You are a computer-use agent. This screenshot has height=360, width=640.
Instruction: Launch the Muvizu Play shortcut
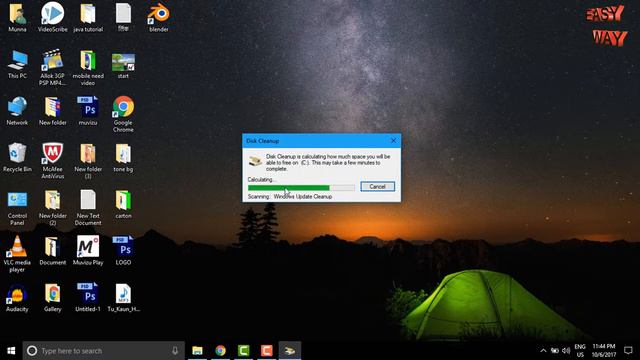tap(88, 251)
